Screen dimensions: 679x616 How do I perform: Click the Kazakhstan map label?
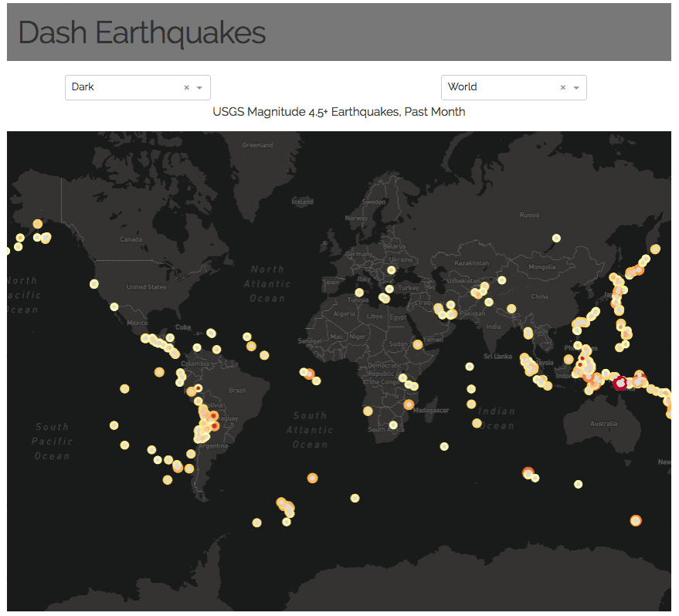click(471, 263)
